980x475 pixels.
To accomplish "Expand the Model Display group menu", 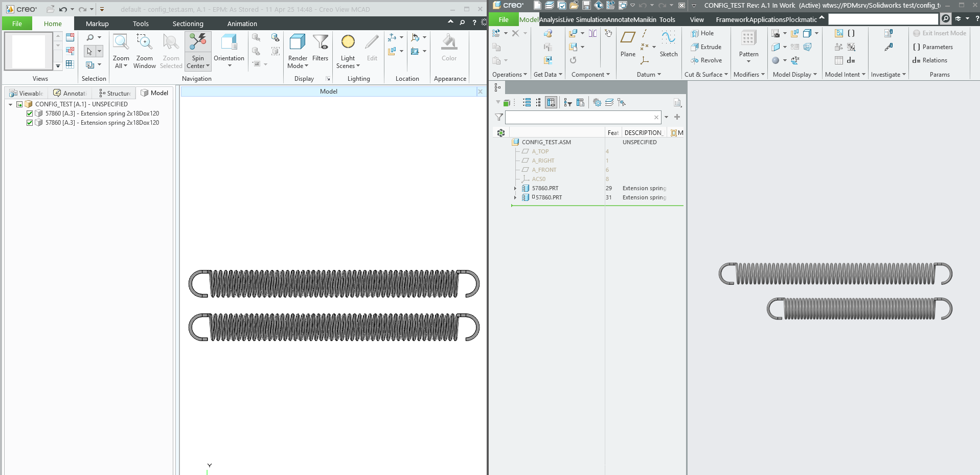I will [795, 75].
